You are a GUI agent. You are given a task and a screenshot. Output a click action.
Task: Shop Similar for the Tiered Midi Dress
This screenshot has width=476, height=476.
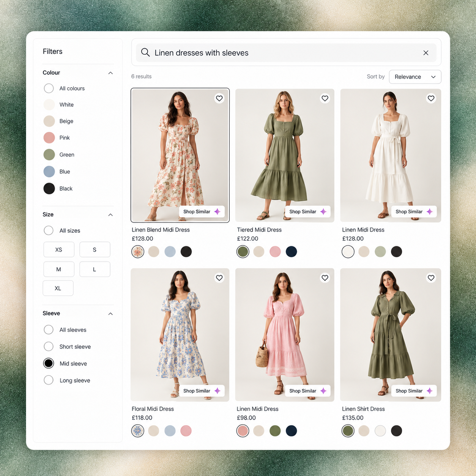(308, 211)
